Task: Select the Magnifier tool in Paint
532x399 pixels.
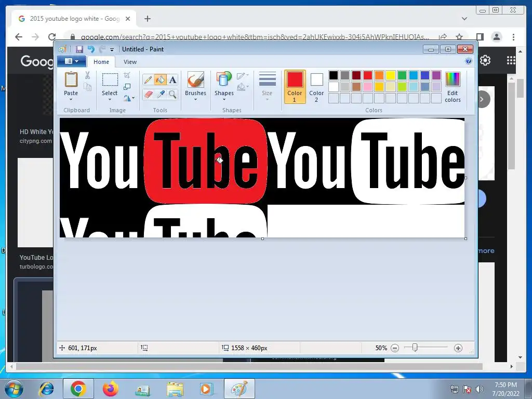Action: 172,94
